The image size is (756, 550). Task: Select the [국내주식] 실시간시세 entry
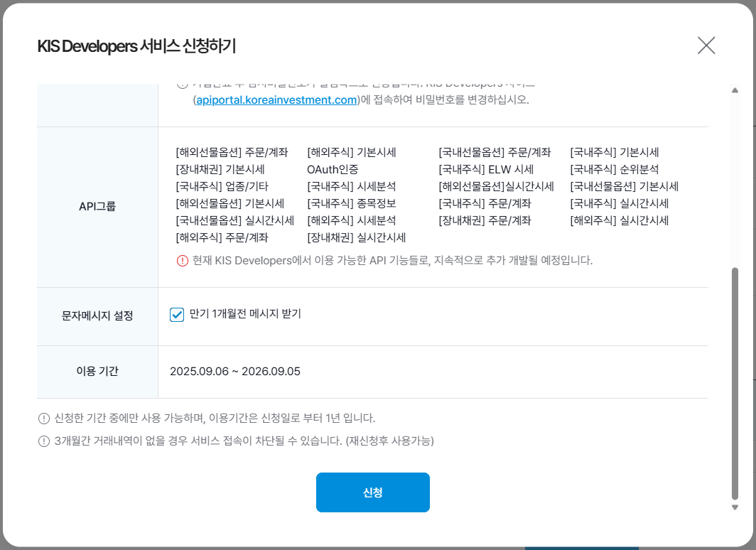(619, 203)
